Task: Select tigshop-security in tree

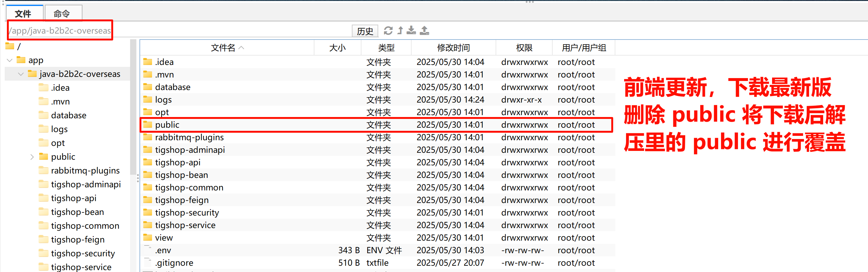Action: tap(77, 253)
